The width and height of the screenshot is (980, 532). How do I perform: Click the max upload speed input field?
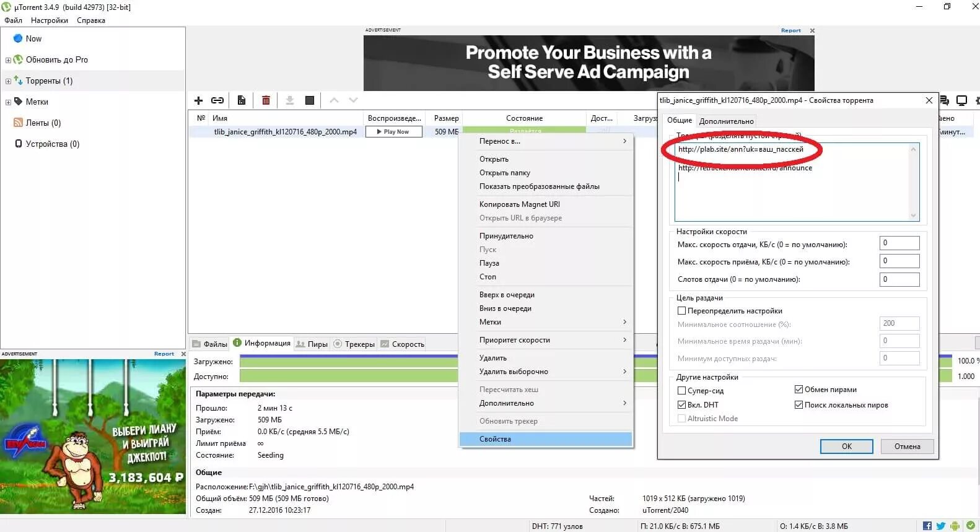pyautogui.click(x=899, y=243)
